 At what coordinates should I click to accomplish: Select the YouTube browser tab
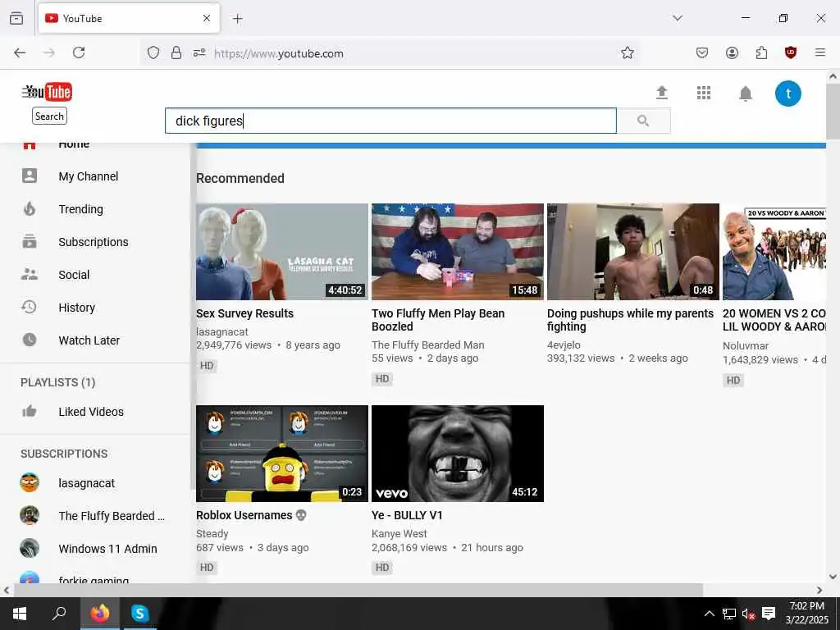tap(129, 18)
